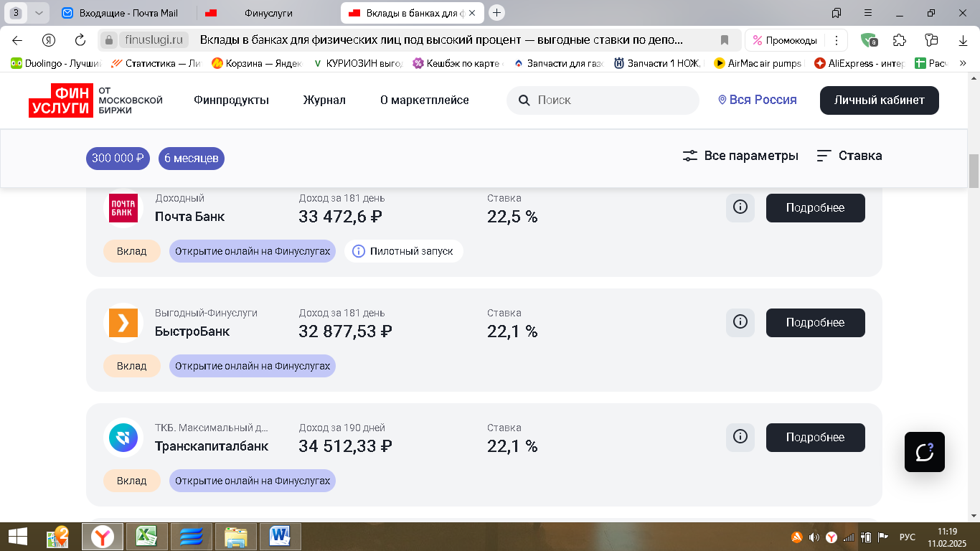Open the browser downloads icon
The height and width of the screenshot is (551, 980).
click(963, 40)
